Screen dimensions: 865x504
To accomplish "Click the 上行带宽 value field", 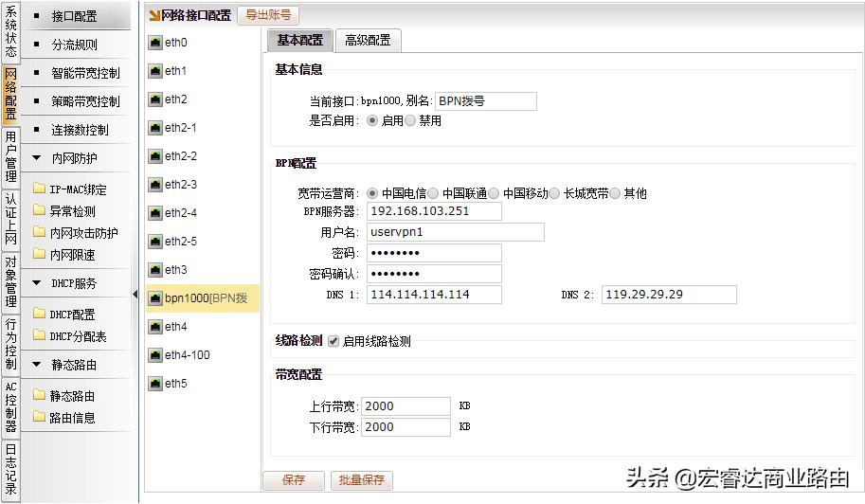I will [406, 406].
